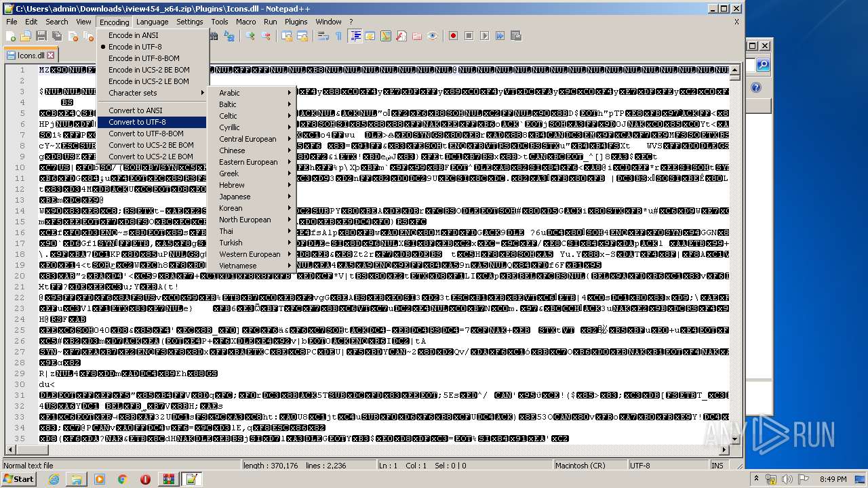Click the Open file toolbar icon
This screenshot has width=868, height=488.
tap(26, 36)
